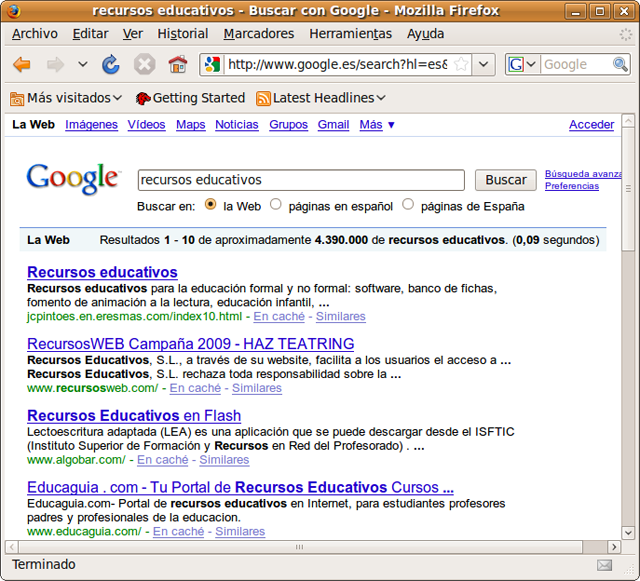
Task: Go to the home page icon
Action: coord(178,65)
